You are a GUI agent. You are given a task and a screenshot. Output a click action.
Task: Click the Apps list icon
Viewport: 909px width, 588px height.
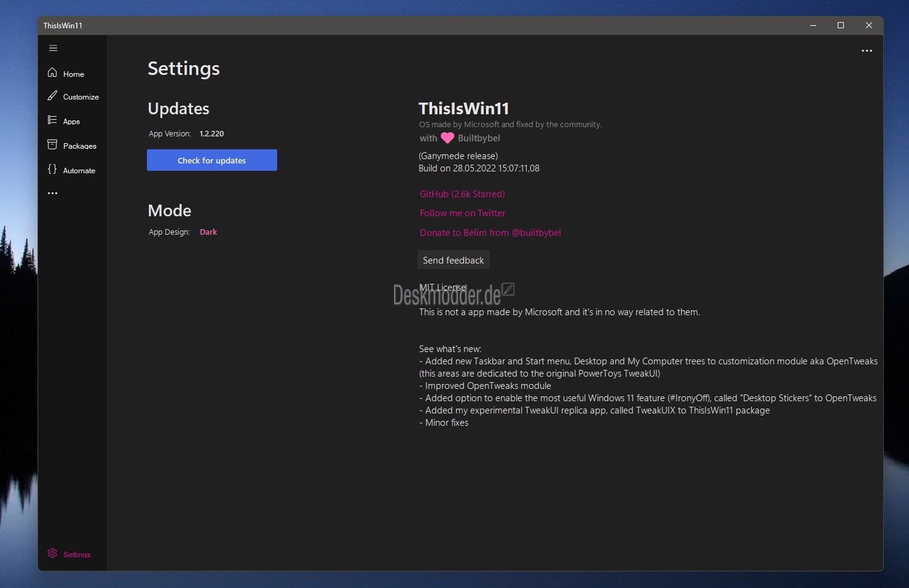[52, 120]
